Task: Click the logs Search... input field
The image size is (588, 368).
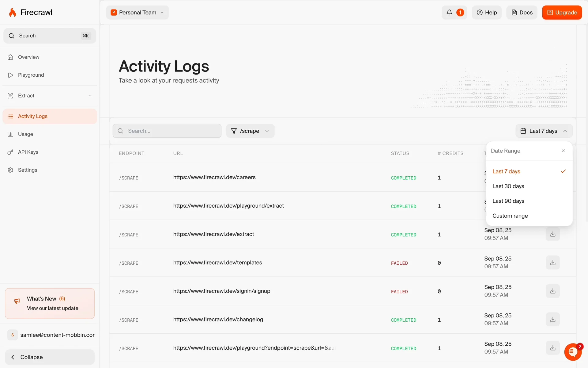Action: point(167,131)
